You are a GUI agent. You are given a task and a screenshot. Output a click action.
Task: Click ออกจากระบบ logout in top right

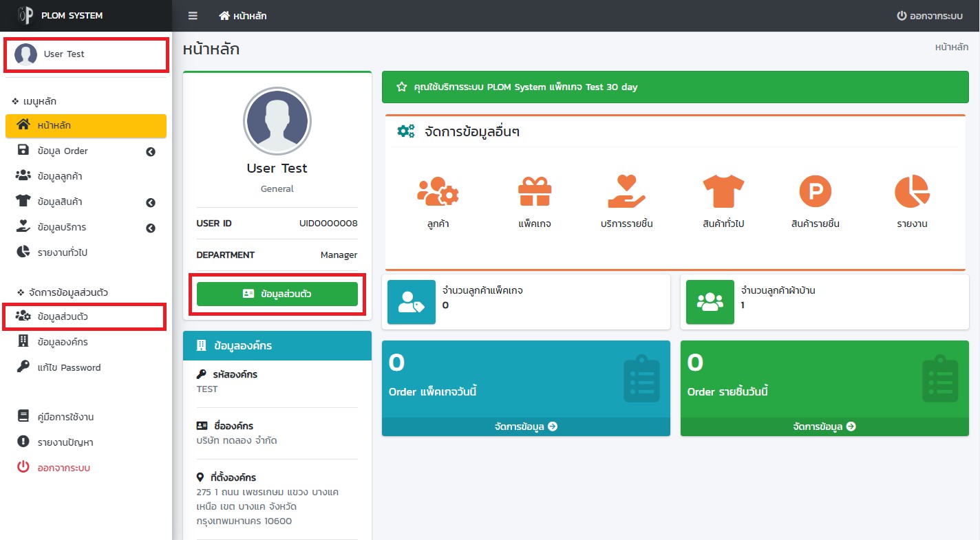(x=929, y=16)
